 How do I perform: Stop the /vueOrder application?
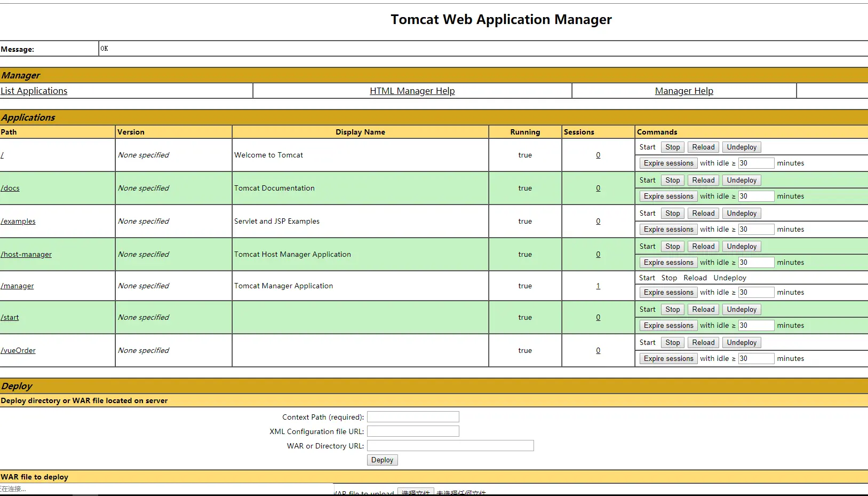coord(673,343)
